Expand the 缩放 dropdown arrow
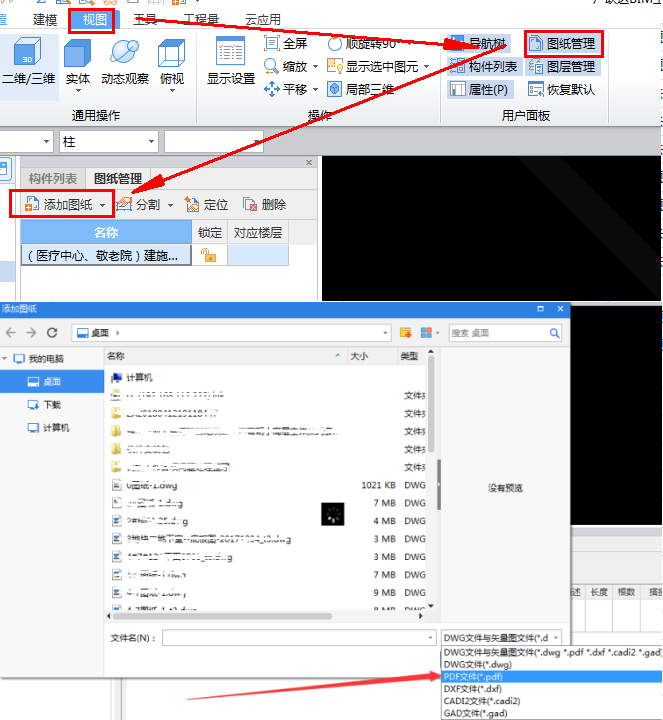Screen dimensions: 663x720 pos(315,67)
